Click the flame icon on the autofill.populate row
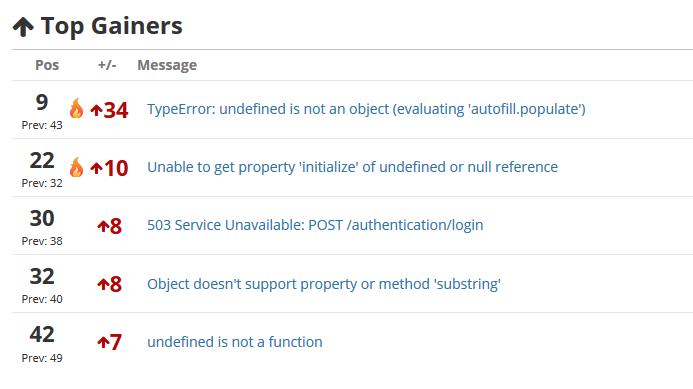 coord(76,108)
